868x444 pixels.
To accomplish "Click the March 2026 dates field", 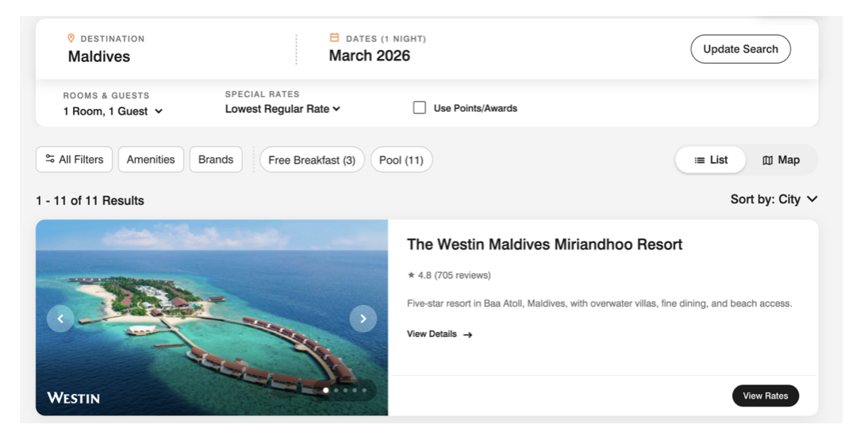I will pos(369,56).
